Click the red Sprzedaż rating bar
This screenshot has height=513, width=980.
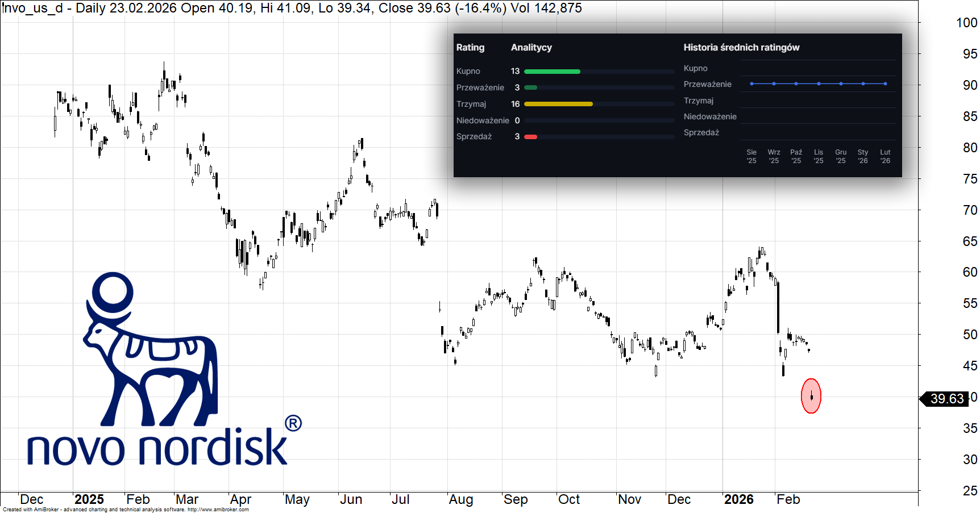point(530,137)
